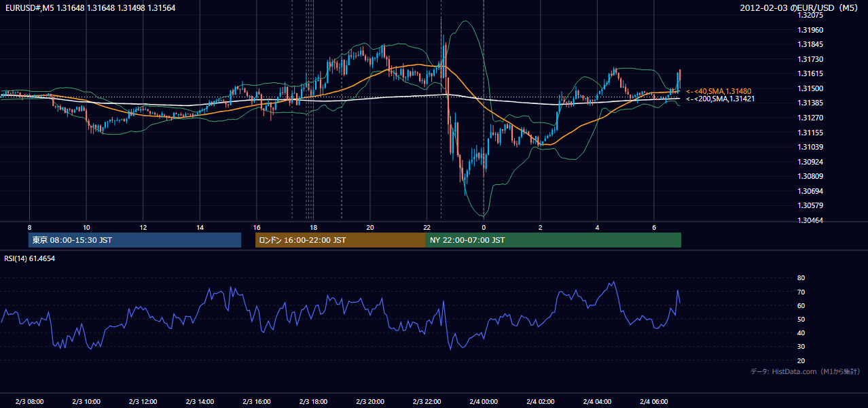Click the 2/3 20:00 date label
The image size is (868, 408).
click(x=370, y=402)
